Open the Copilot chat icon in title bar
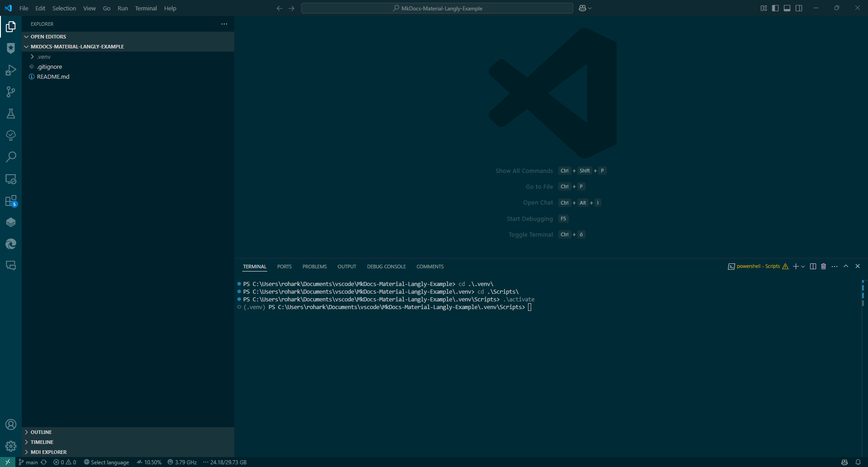The image size is (868, 467). pos(582,8)
